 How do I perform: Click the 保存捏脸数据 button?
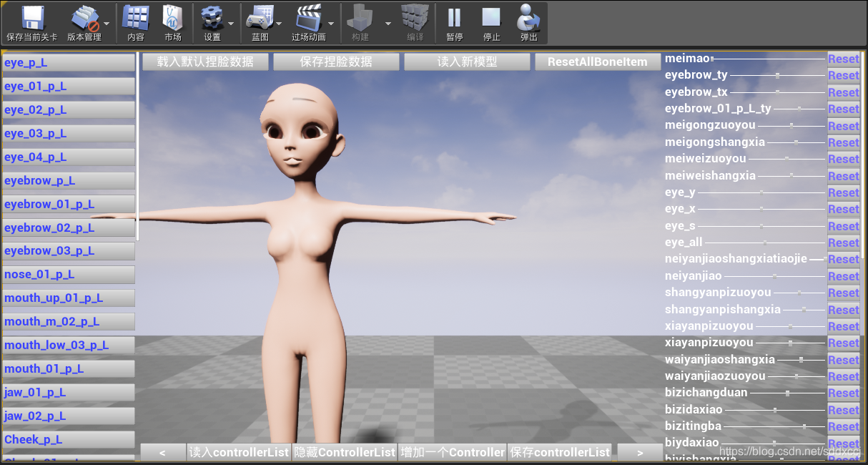[336, 62]
